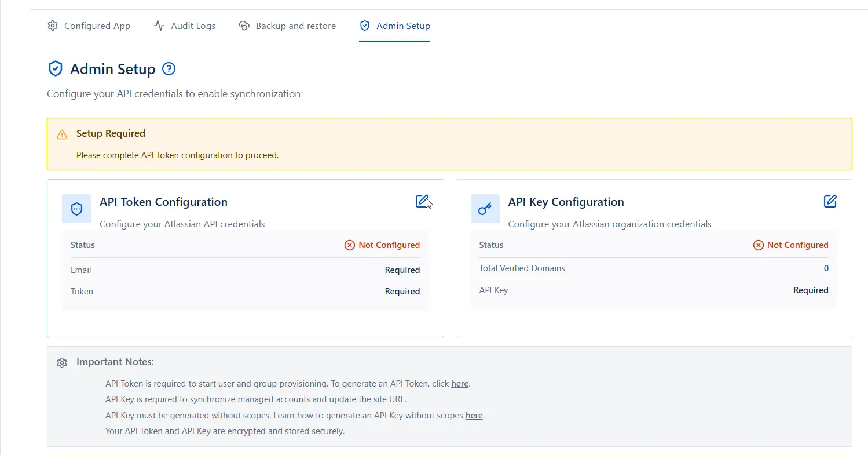This screenshot has height=455, width=868.
Task: Click the Not Configured X icon in API Key card
Action: pos(758,245)
